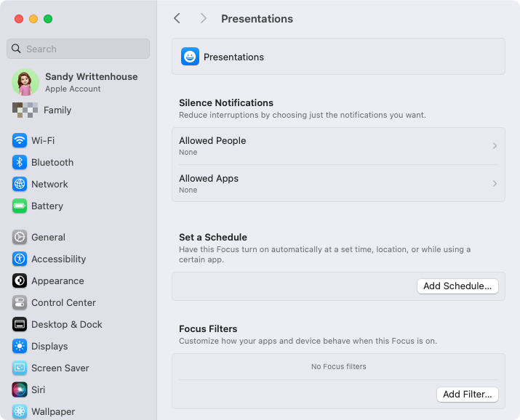Screen dimensions: 520x420
Task: Open Control Center icon in sidebar
Action: 20,303
